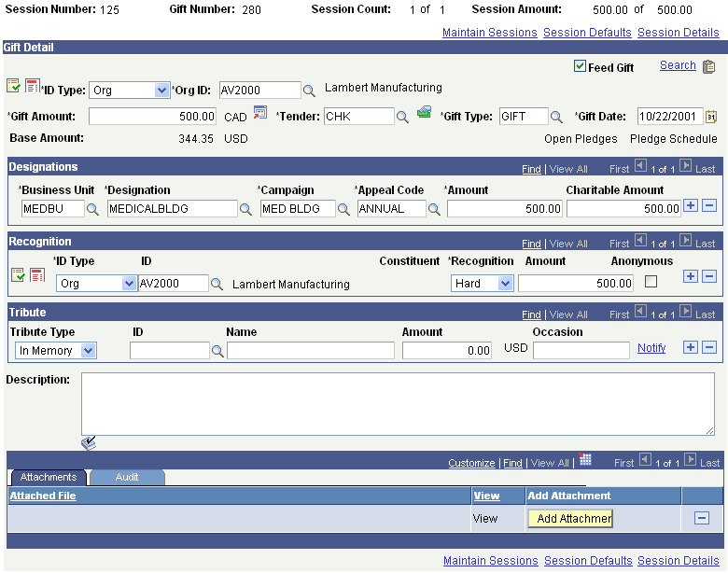
Task: Click the green icon after Tender lookup
Action: [x=425, y=112]
